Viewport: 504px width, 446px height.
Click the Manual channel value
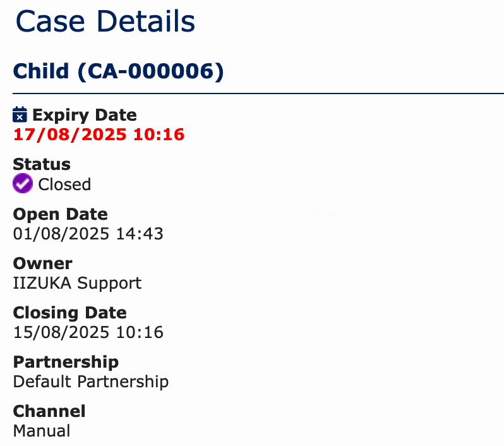pos(42,431)
